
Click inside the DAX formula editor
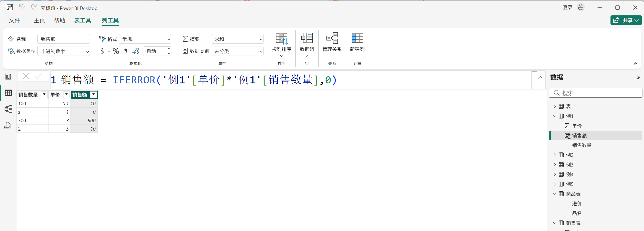pyautogui.click(x=291, y=80)
